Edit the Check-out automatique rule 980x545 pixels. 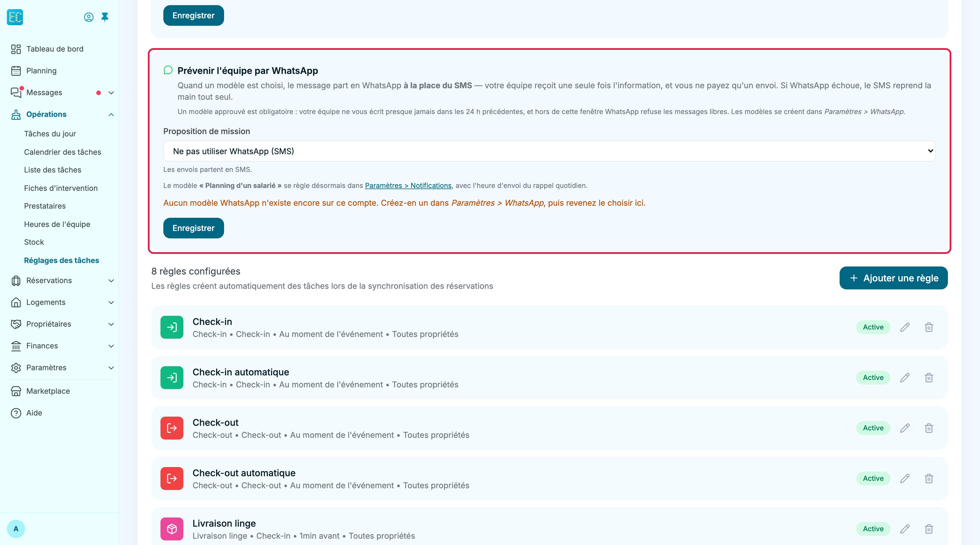[905, 479]
